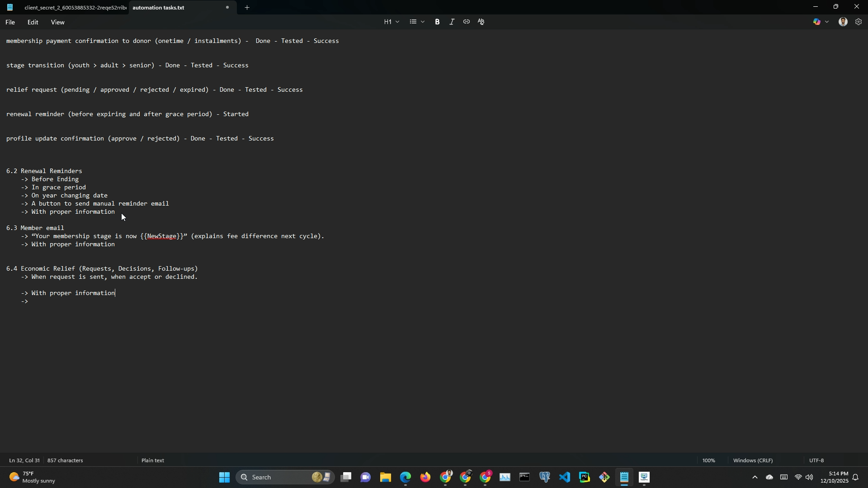Toggle bold formatting

[x=437, y=22]
